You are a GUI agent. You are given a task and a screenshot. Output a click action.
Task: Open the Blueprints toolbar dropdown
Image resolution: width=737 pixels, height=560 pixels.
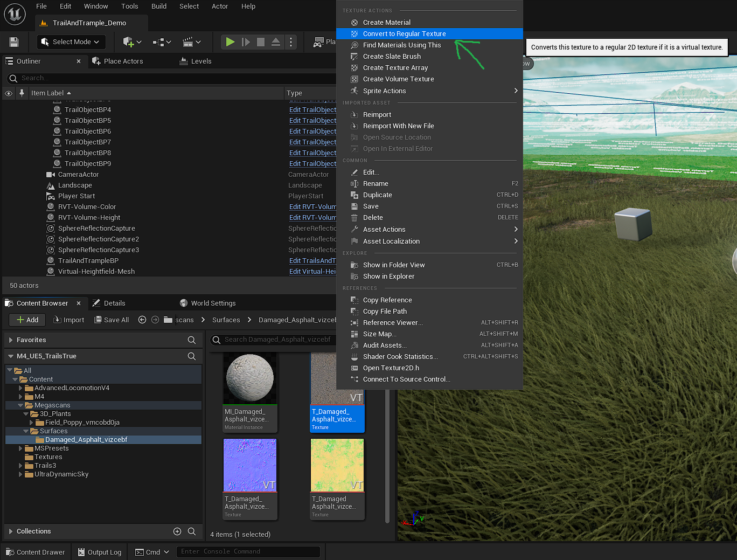[x=162, y=42]
